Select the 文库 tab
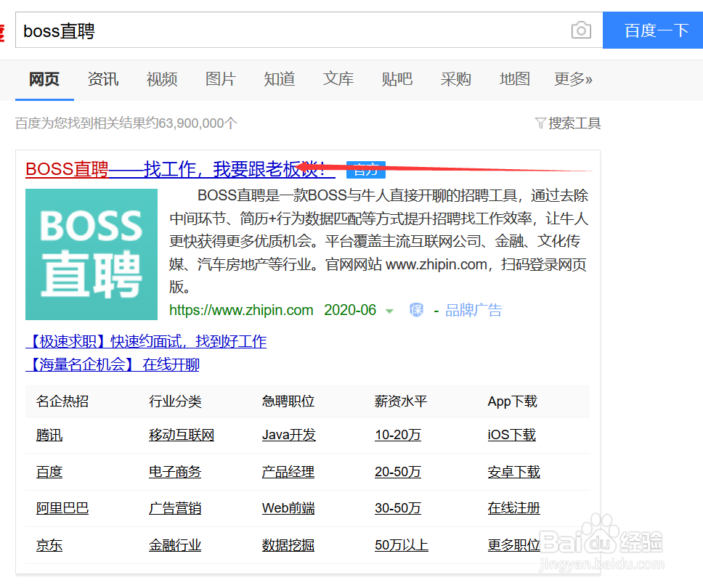 point(338,79)
